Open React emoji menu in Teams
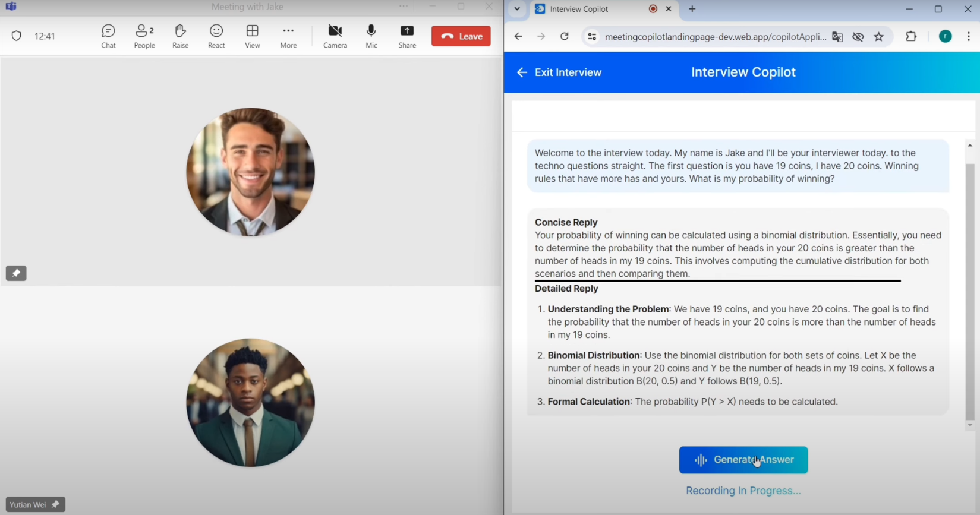 click(216, 36)
